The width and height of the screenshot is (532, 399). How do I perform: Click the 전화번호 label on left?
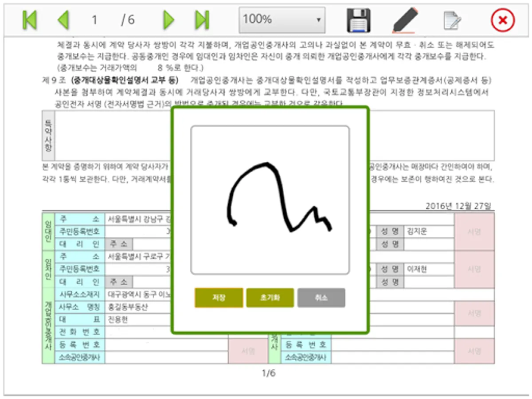point(80,332)
